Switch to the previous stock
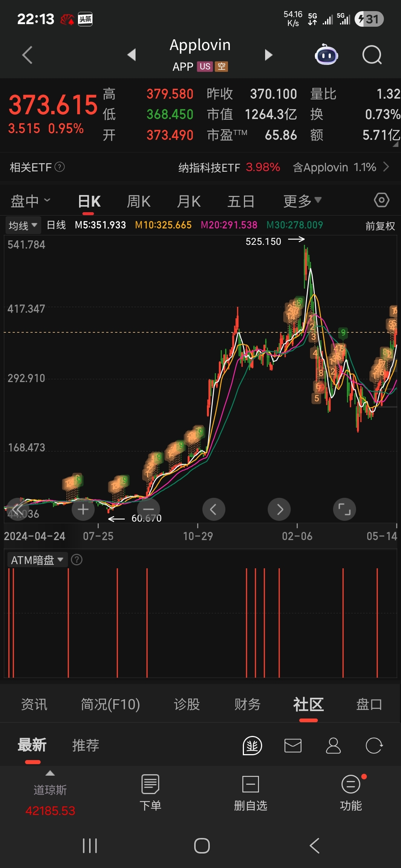Screen dimensions: 401x868 click(x=131, y=55)
